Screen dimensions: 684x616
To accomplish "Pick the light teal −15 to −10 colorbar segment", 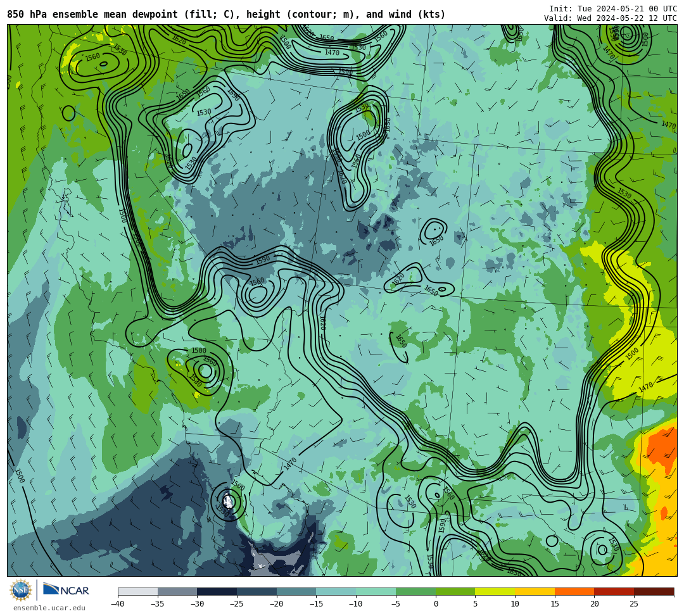I will coord(336,591).
